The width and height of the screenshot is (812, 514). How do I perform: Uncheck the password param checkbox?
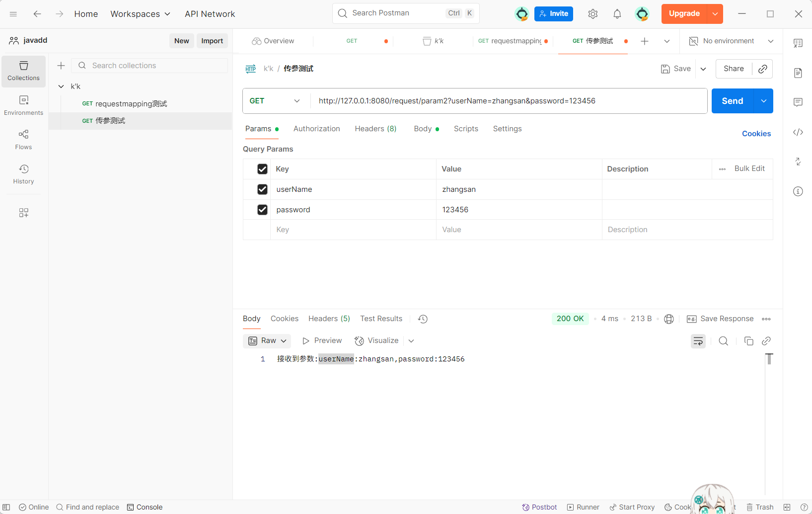[x=262, y=210]
